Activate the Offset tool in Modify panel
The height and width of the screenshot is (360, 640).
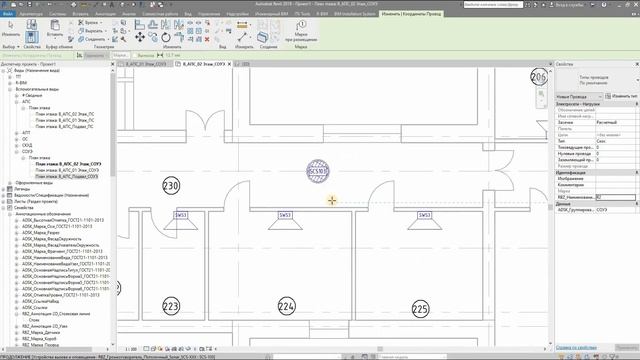[153, 24]
